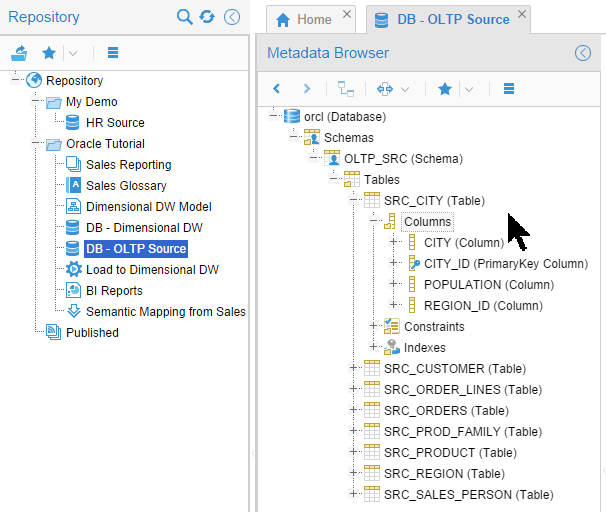The width and height of the screenshot is (606, 512).
Task: Select POPULATION (Column)
Action: 489,284
